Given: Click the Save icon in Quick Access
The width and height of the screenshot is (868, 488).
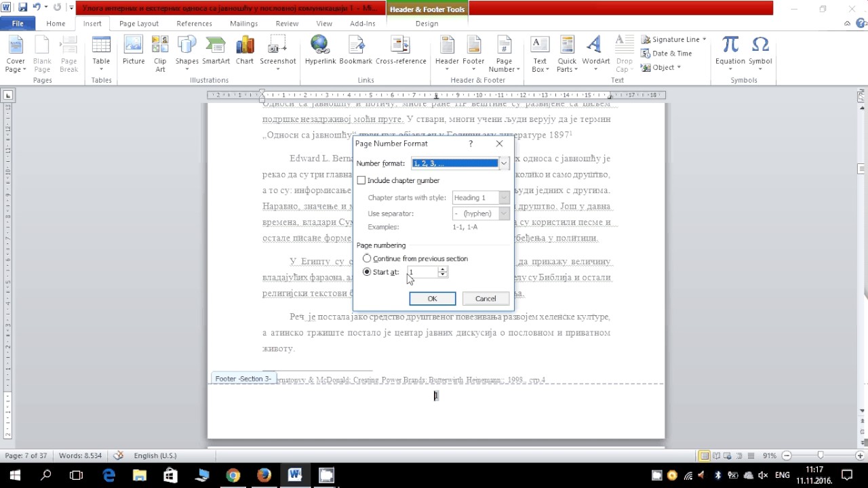Looking at the screenshot, I should coord(22,7).
